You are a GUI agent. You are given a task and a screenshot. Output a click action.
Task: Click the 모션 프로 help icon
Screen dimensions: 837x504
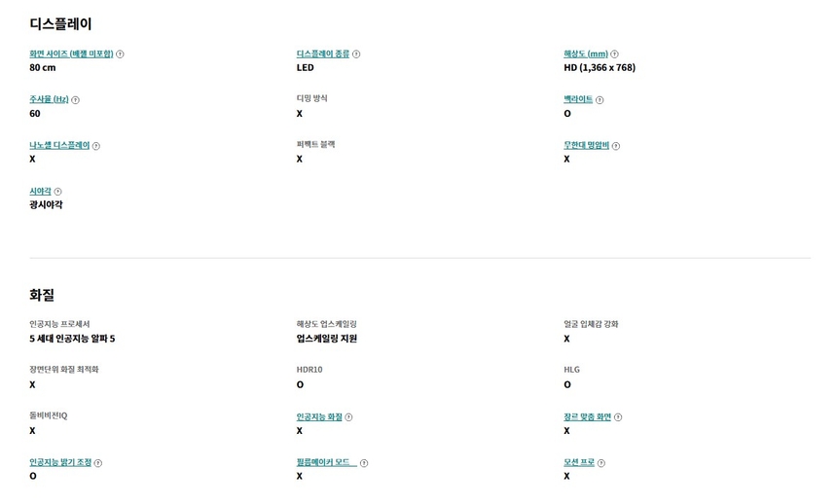[602, 463]
